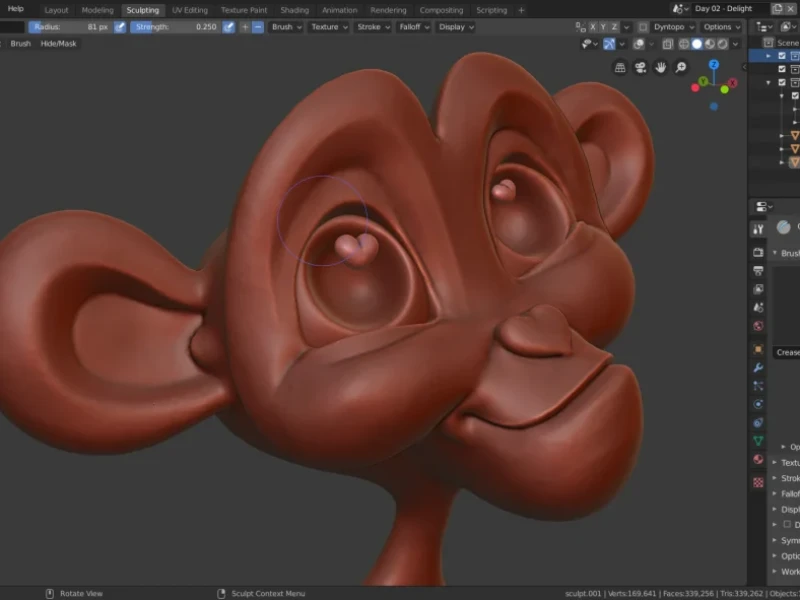Switch to rendered viewport shading
Viewport: 800px width, 600px height.
722,44
